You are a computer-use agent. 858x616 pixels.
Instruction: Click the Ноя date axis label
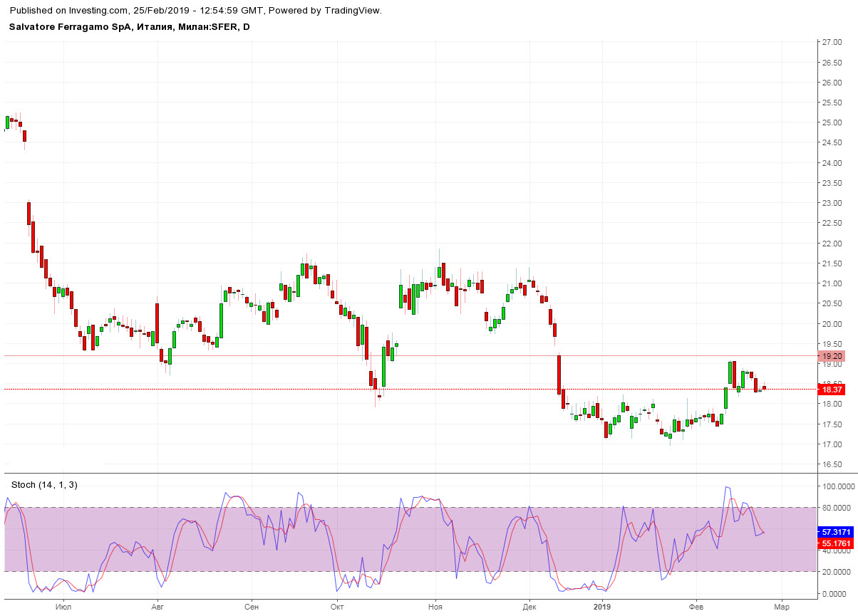coord(435,607)
